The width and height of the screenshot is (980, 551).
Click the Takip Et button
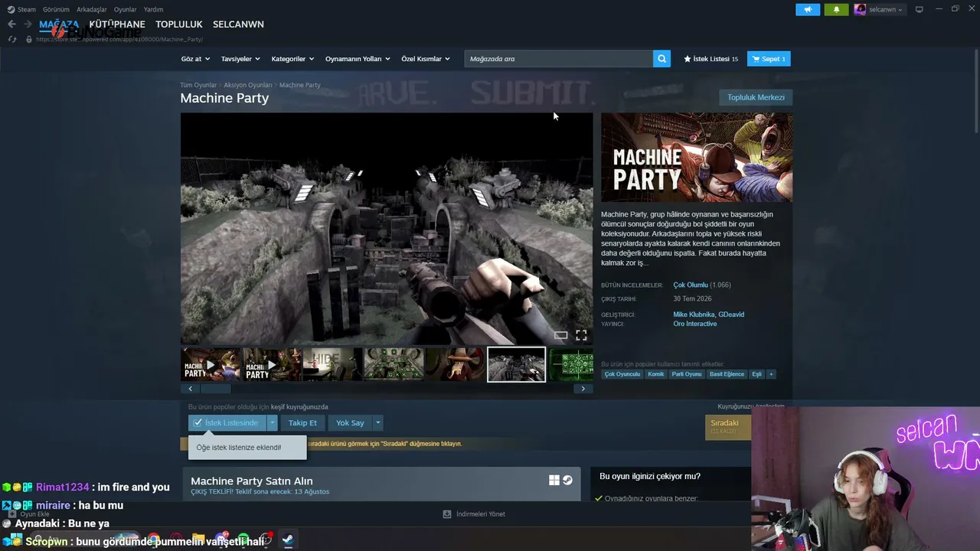point(302,422)
